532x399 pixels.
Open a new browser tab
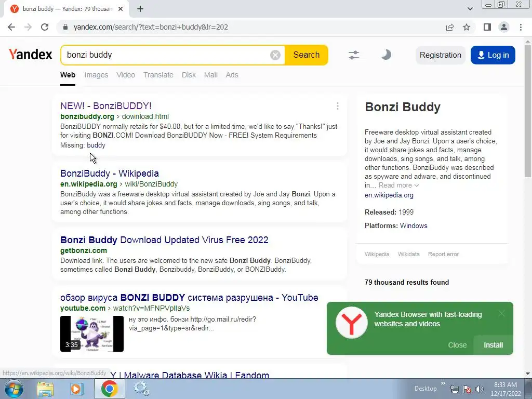(x=140, y=9)
